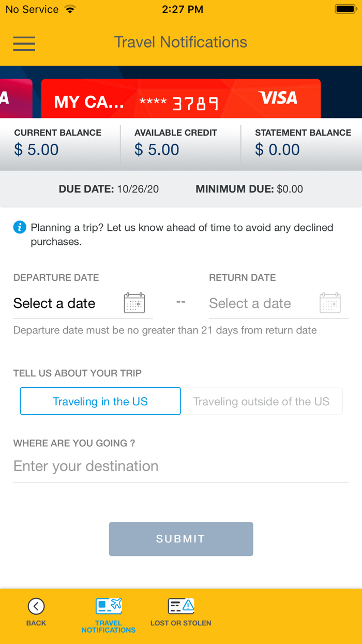Tap the battery status icon
Image resolution: width=362 pixels, height=644 pixels.
click(x=345, y=9)
